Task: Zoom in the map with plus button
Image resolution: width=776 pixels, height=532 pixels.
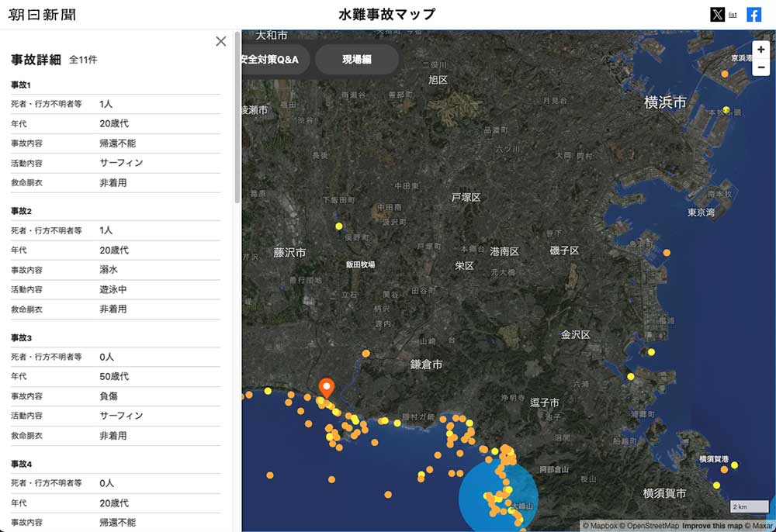Action: coord(760,50)
